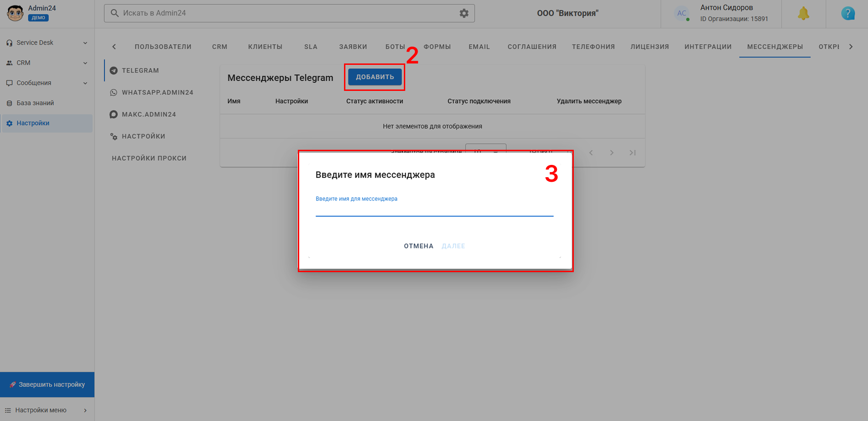Open notifications bell icon
The height and width of the screenshot is (421, 868).
coord(804,14)
